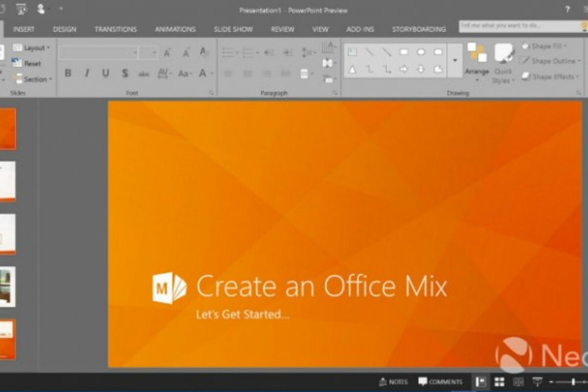Select the right arrow shape

click(404, 70)
